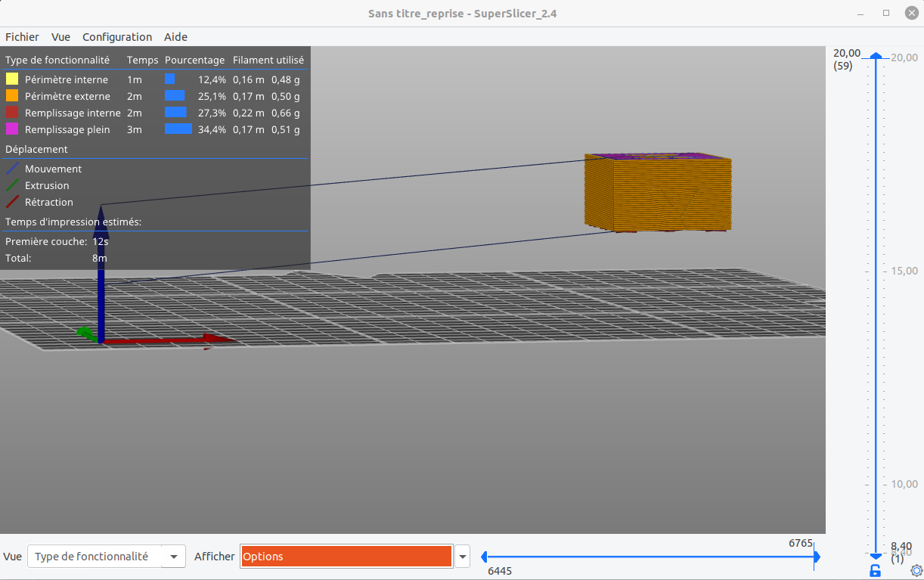Click the unlock icon below the layer slider
This screenshot has width=924, height=580.
pos(876,570)
